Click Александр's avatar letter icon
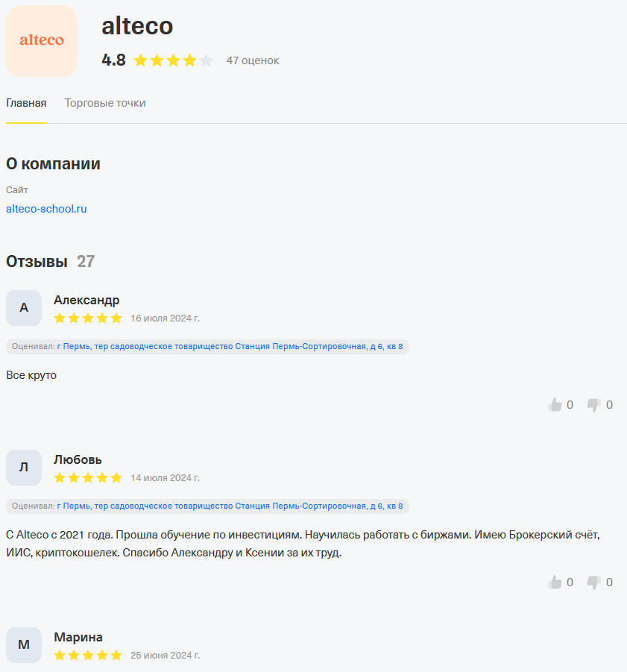 pyautogui.click(x=23, y=307)
